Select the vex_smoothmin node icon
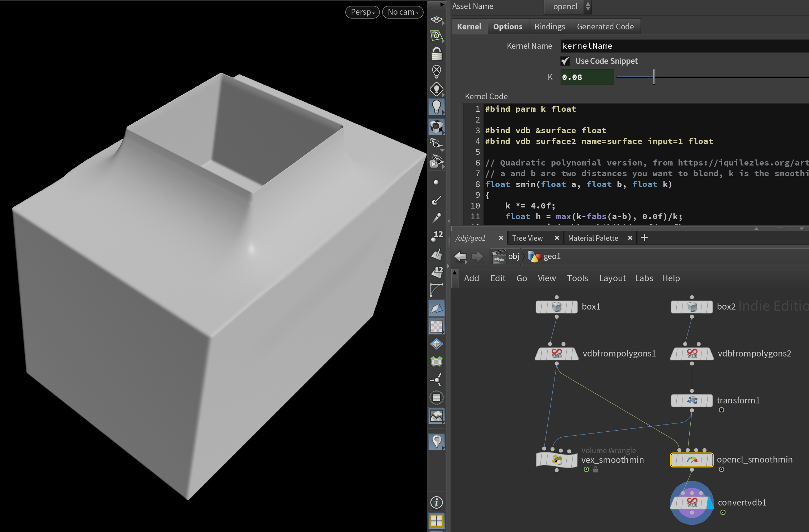 (x=557, y=460)
